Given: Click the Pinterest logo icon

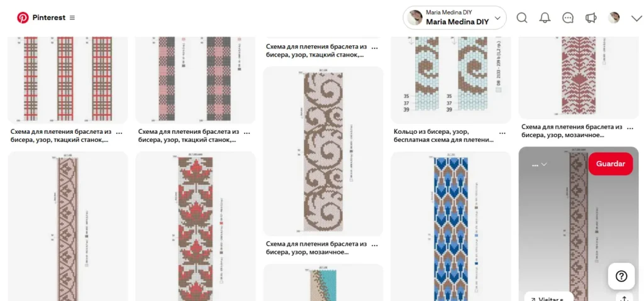Looking at the screenshot, I should click(x=23, y=18).
